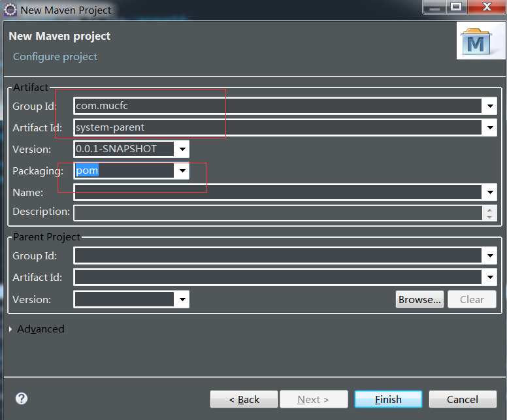Close the New Maven Project dialog
Image resolution: width=507 pixels, height=420 pixels.
click(487, 7)
